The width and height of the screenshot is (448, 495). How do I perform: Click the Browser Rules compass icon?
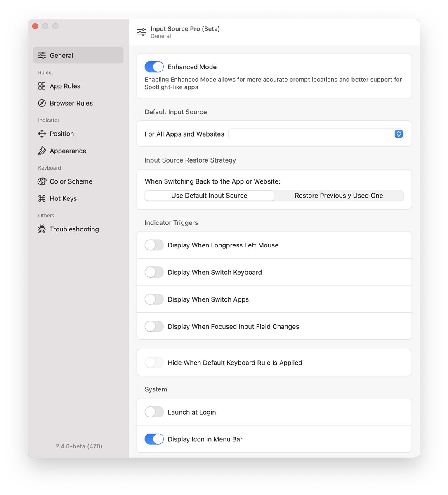pyautogui.click(x=42, y=103)
